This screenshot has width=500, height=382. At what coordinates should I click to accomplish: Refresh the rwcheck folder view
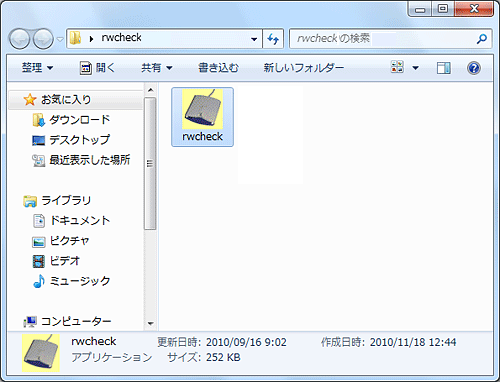(273, 39)
